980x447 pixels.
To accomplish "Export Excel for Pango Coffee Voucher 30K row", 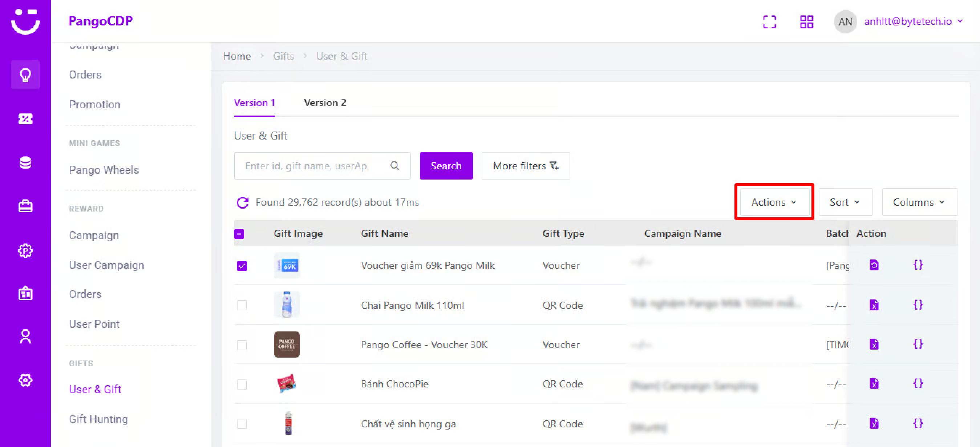I will [x=874, y=344].
